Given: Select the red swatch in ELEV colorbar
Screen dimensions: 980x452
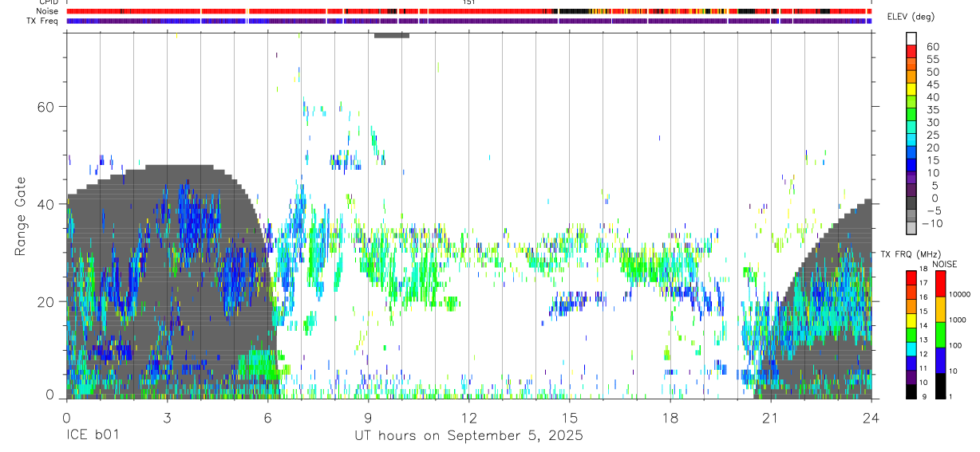Looking at the screenshot, I should pos(911,51).
